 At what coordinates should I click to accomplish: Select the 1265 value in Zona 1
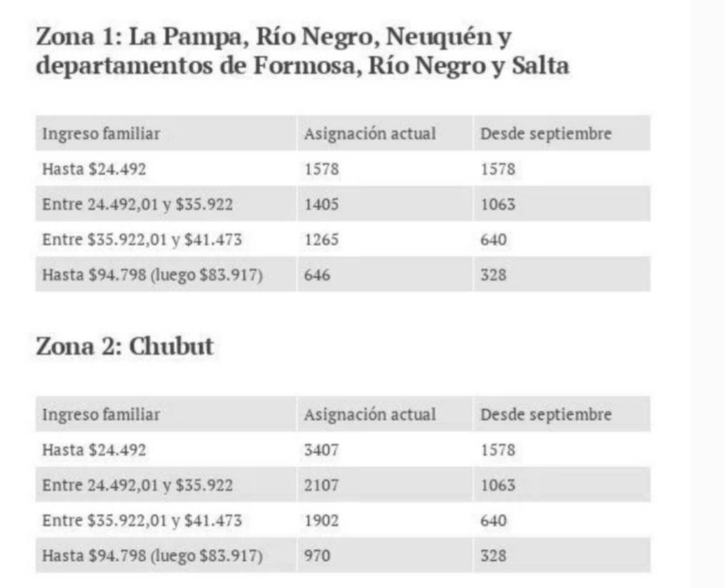[321, 240]
